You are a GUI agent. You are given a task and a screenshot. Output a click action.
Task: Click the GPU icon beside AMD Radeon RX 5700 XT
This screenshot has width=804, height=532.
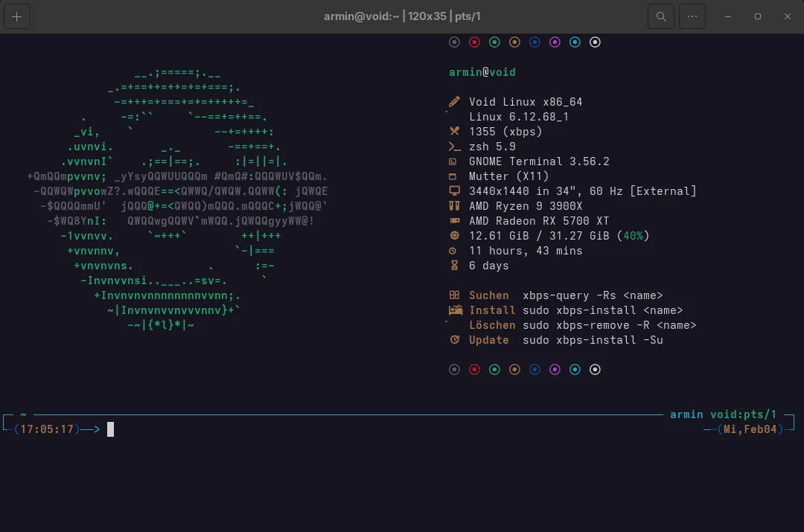454,221
